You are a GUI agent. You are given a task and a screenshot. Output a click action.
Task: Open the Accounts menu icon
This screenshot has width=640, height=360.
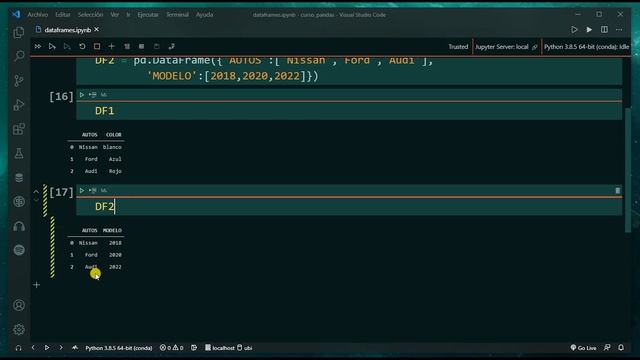(19, 305)
